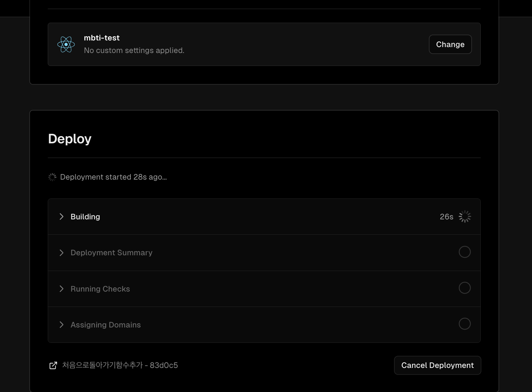The image size is (532, 392).
Task: Click the Building step loading spinner
Action: 465,217
